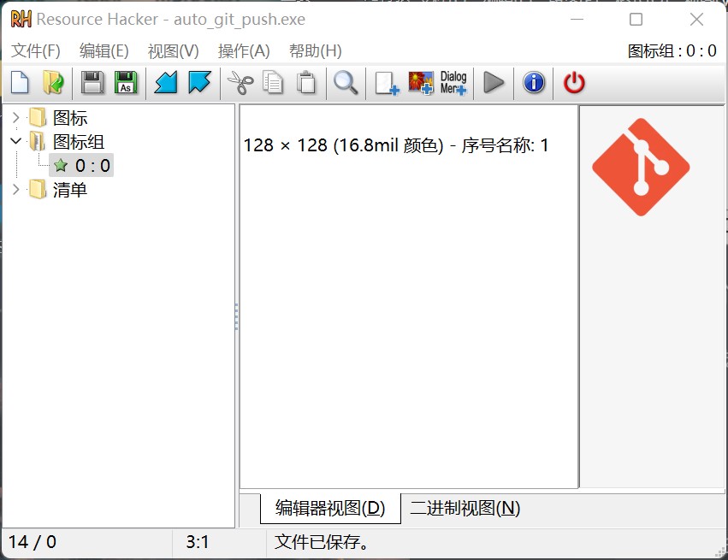Save the file with the gray floppy icon
The width and height of the screenshot is (728, 560).
(x=92, y=83)
